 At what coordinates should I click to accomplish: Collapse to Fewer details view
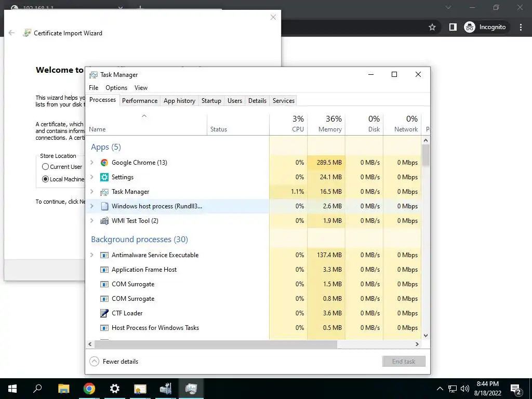114,362
